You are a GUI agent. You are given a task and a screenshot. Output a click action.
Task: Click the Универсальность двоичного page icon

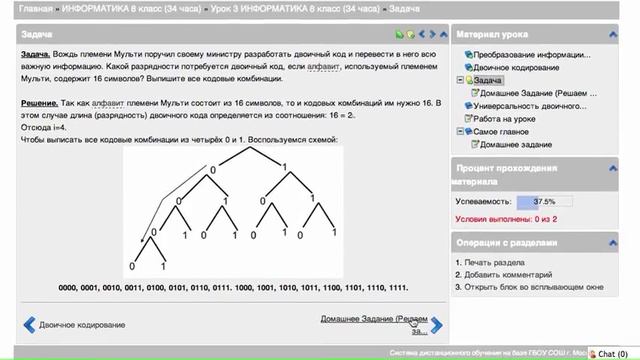pos(469,106)
